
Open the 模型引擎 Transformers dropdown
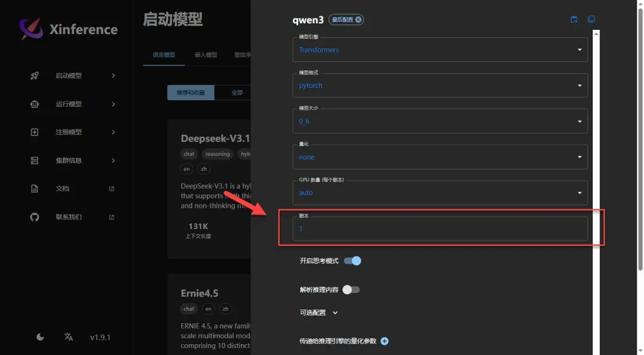[440, 50]
